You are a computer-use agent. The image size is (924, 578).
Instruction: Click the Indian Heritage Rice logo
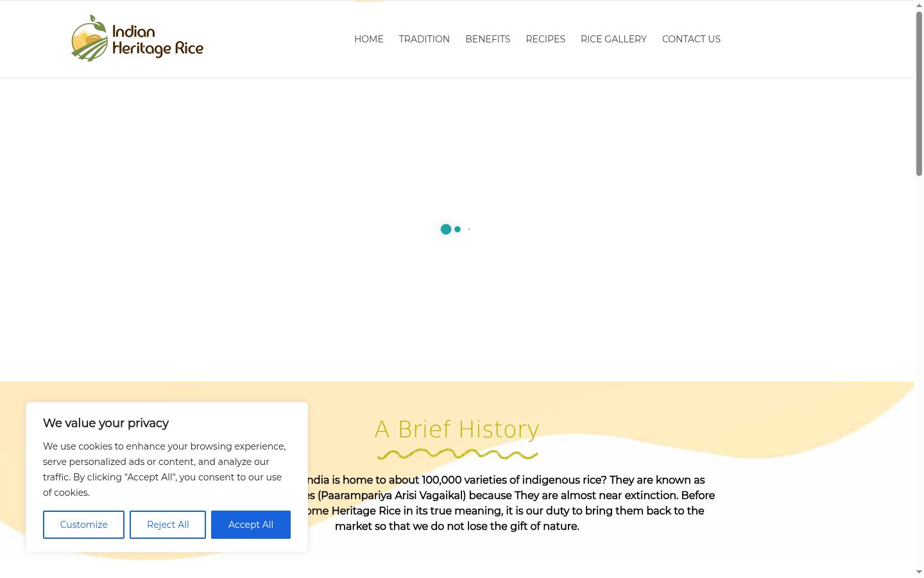[137, 39]
